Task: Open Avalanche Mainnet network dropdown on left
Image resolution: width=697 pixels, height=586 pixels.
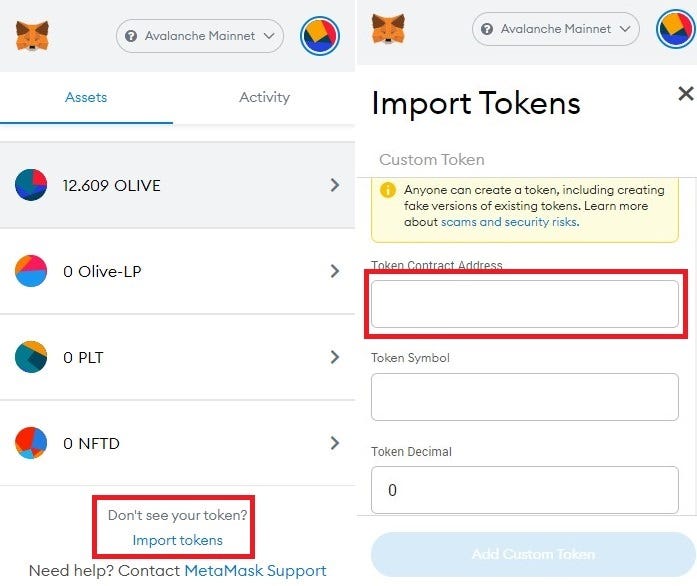Action: point(200,37)
